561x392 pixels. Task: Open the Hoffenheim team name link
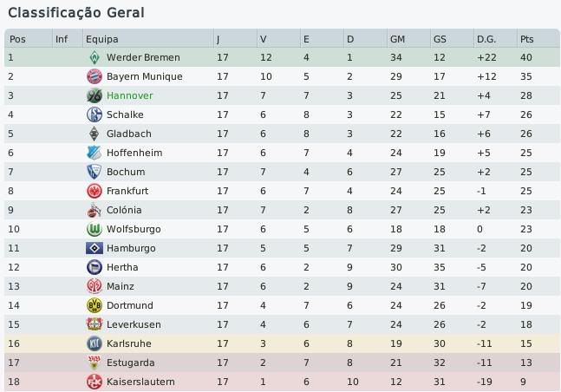click(134, 154)
